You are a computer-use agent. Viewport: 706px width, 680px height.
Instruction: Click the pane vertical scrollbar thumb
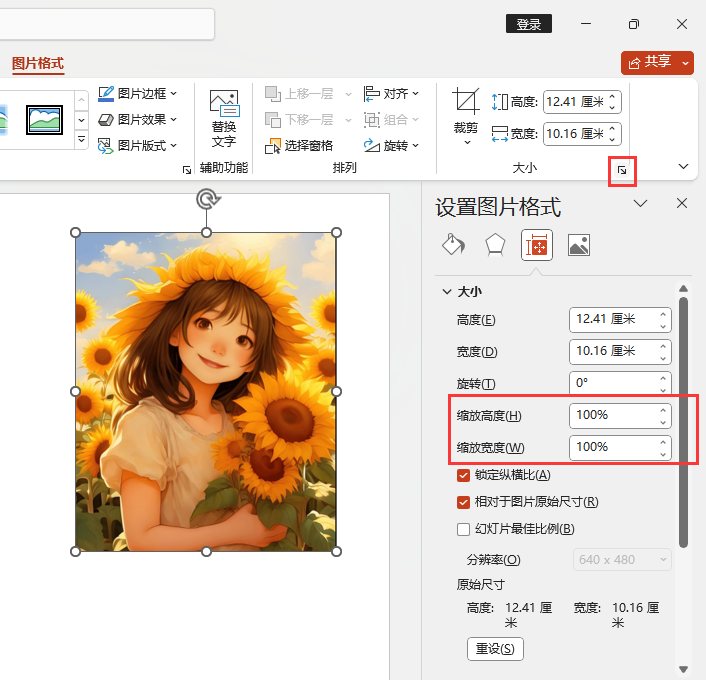pyautogui.click(x=683, y=422)
